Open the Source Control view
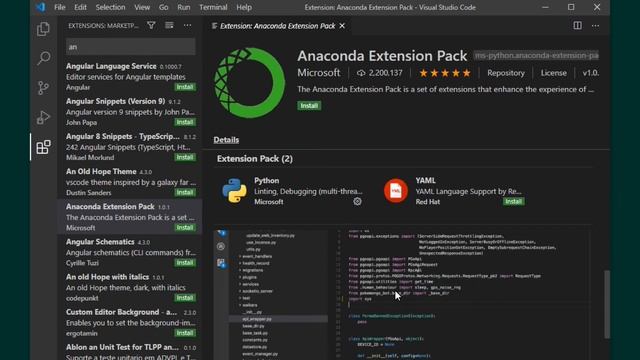 [43, 88]
